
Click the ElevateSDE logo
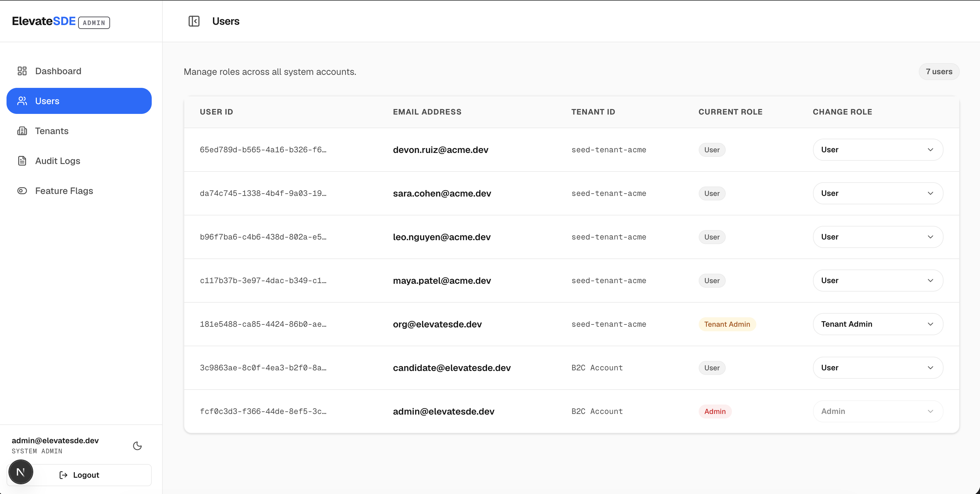pyautogui.click(x=44, y=21)
